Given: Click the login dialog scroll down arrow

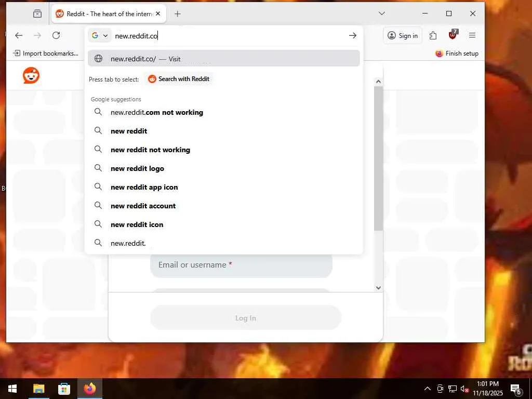Looking at the screenshot, I should (x=378, y=288).
